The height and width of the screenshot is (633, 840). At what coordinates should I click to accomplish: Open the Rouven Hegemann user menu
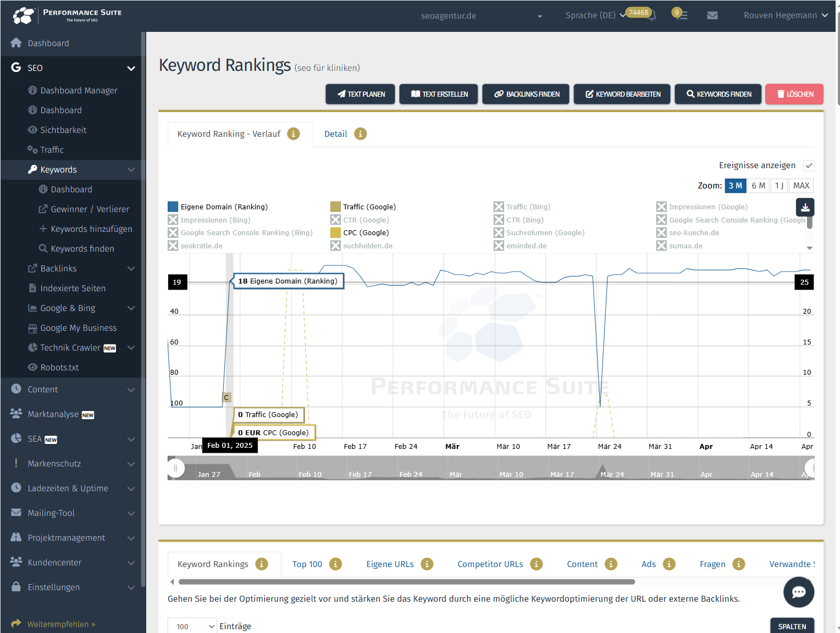tap(786, 15)
